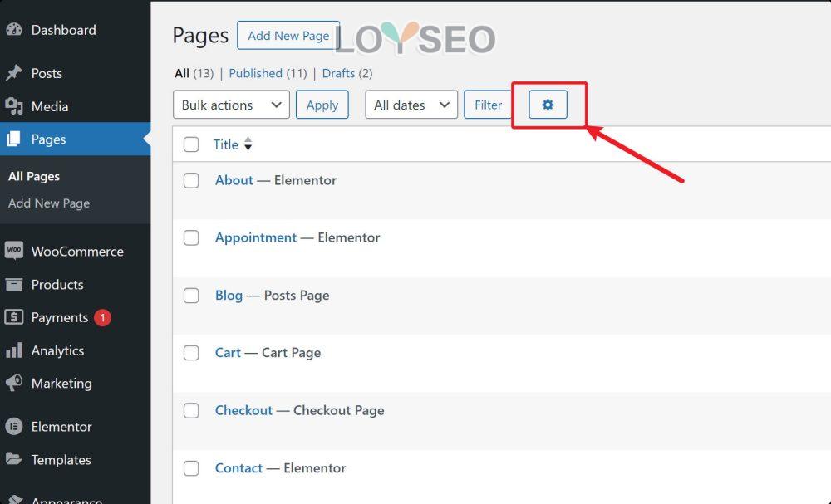This screenshot has height=504, width=831.
Task: Check the Contact page checkbox
Action: coord(191,468)
